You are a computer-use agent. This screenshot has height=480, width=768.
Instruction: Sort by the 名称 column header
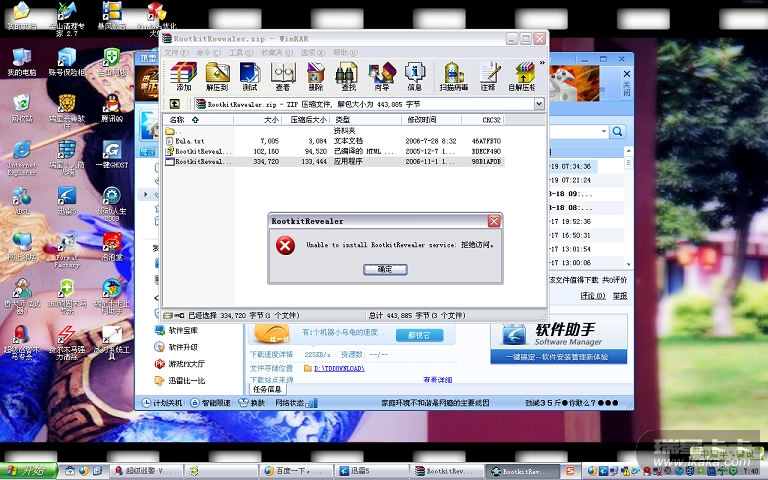coord(198,120)
